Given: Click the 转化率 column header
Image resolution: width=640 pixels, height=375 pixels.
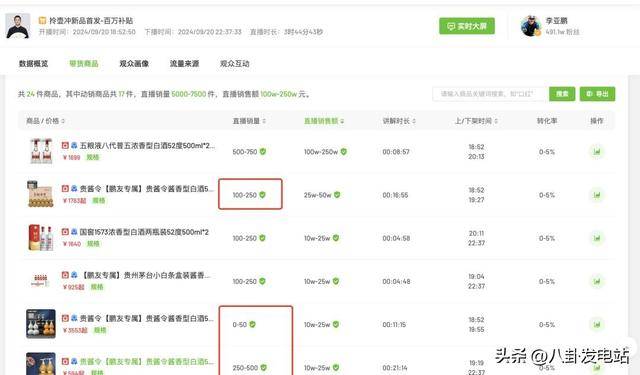Looking at the screenshot, I should (547, 121).
